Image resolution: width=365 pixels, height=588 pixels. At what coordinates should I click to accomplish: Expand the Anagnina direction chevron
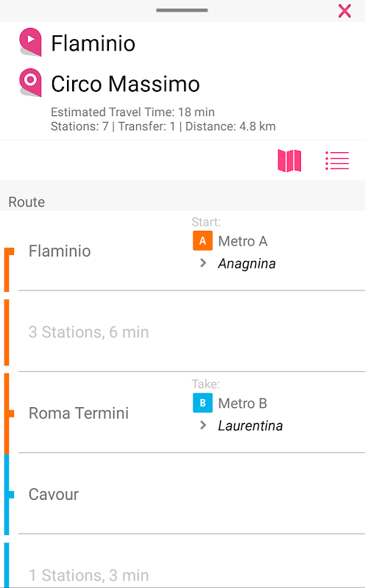pyautogui.click(x=203, y=263)
